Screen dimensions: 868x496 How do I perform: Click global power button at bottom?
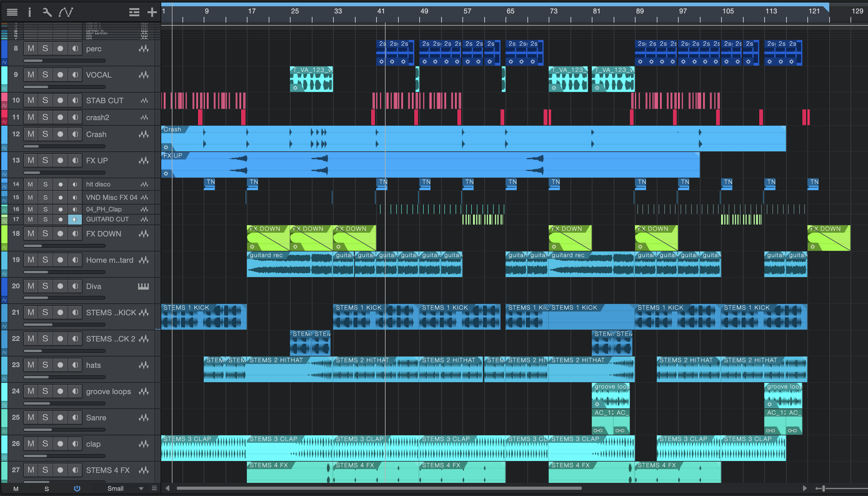point(77,488)
